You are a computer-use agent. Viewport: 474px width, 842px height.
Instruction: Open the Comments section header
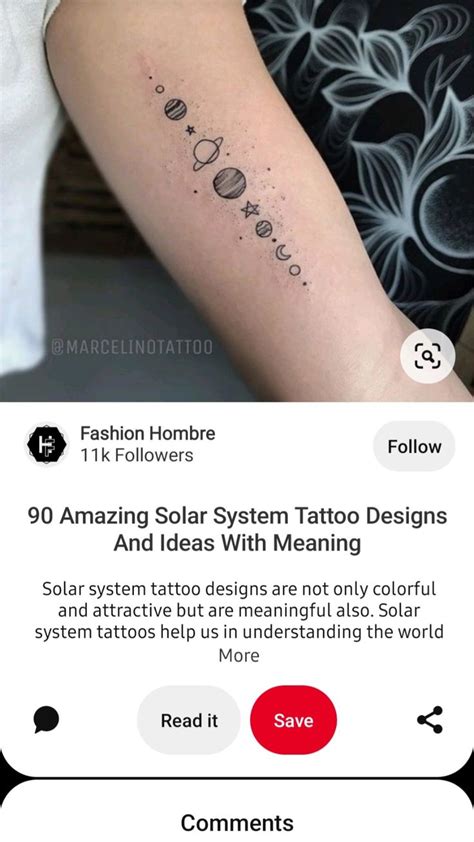pos(237,822)
